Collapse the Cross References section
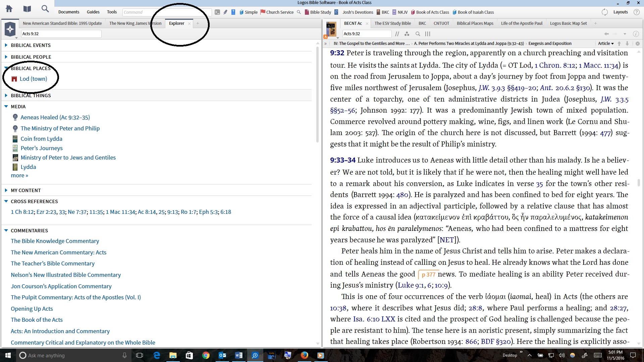The width and height of the screenshot is (644, 362). click(x=6, y=201)
